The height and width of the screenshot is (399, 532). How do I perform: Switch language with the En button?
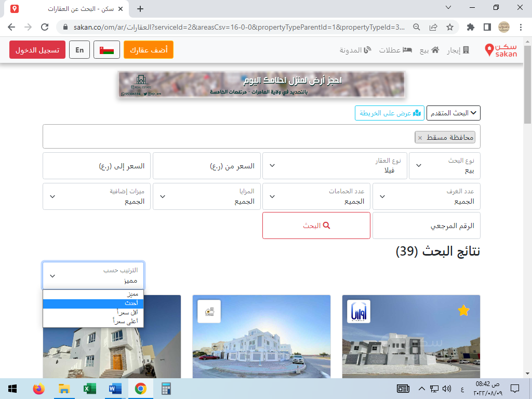click(79, 50)
